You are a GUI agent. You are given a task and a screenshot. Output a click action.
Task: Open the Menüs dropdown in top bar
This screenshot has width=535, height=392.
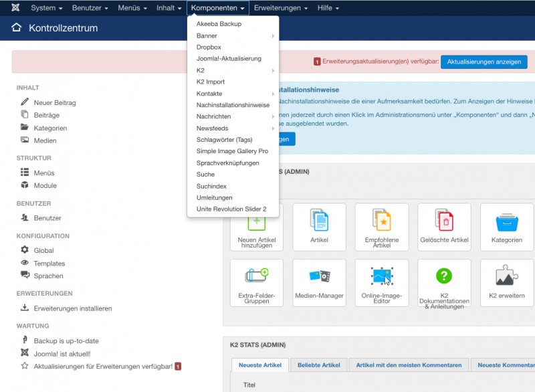pos(132,8)
